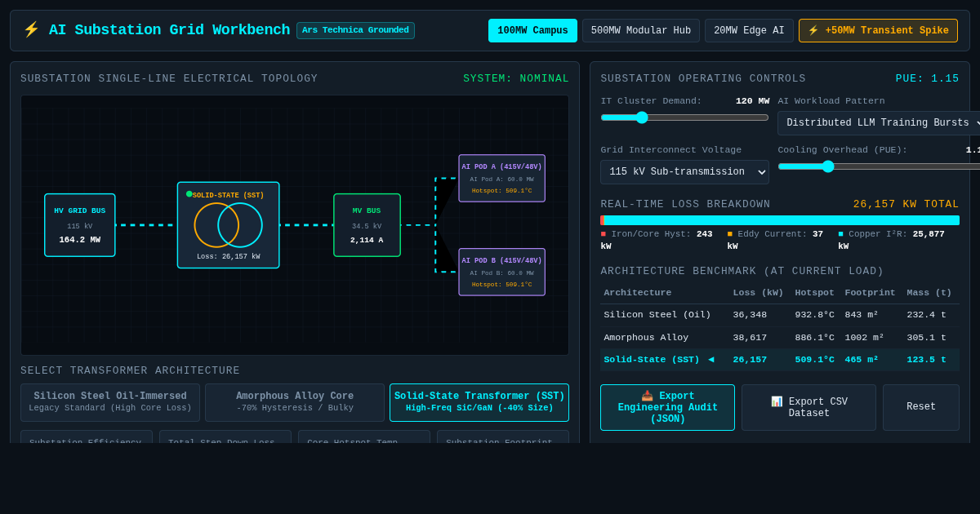The width and height of the screenshot is (980, 514).
Task: Click the real-time loss breakdown bar
Action: (x=780, y=220)
